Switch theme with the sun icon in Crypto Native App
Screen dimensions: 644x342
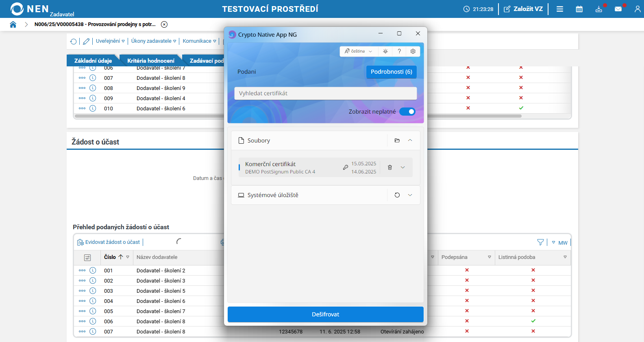(385, 51)
